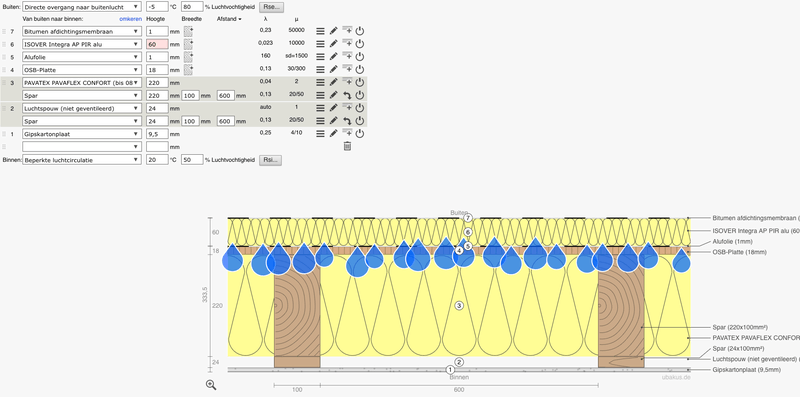The width and height of the screenshot is (800, 397).
Task: Click the ISOVER thickness field showing 60
Action: pyautogui.click(x=157, y=44)
